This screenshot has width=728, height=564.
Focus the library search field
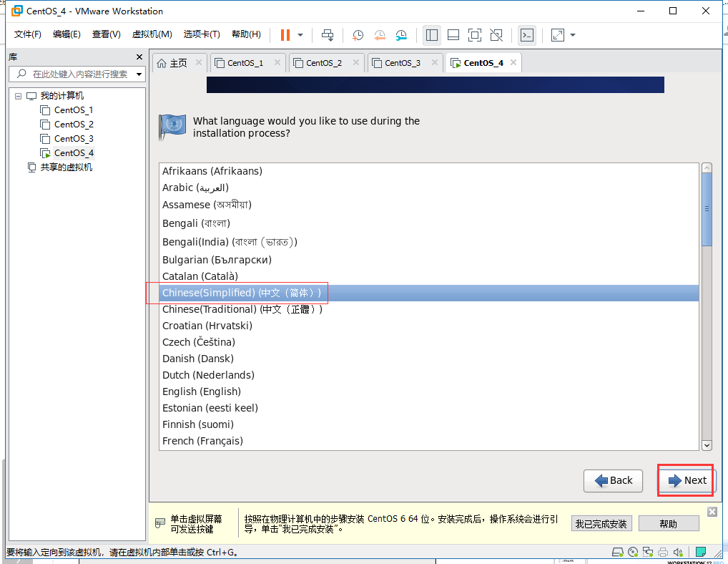73,74
